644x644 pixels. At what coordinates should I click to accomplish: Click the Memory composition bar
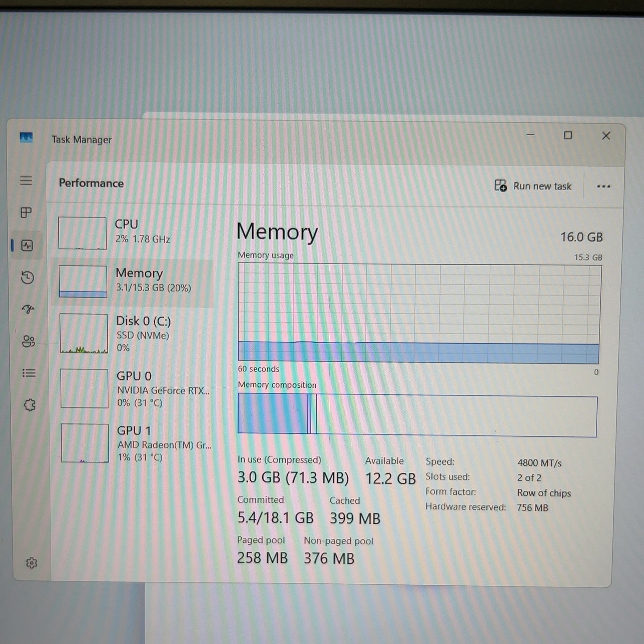coord(417,414)
